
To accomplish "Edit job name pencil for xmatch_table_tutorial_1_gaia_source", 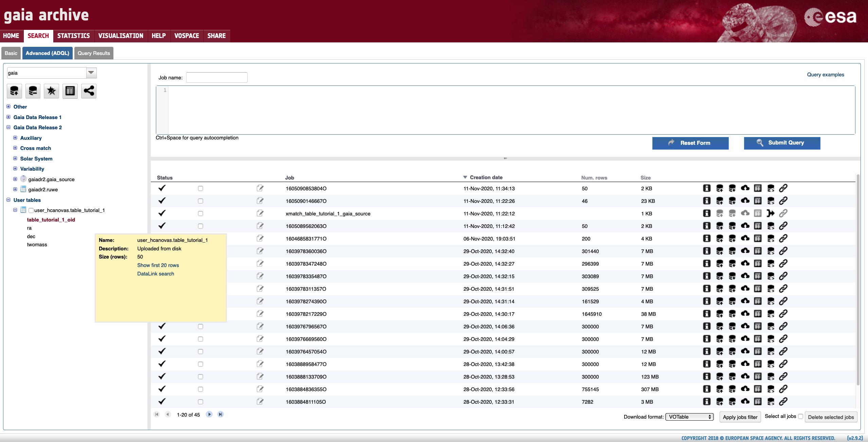I will [x=260, y=213].
